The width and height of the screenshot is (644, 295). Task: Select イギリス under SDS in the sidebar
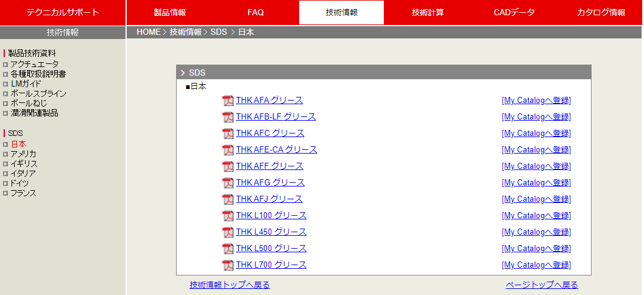tap(24, 164)
